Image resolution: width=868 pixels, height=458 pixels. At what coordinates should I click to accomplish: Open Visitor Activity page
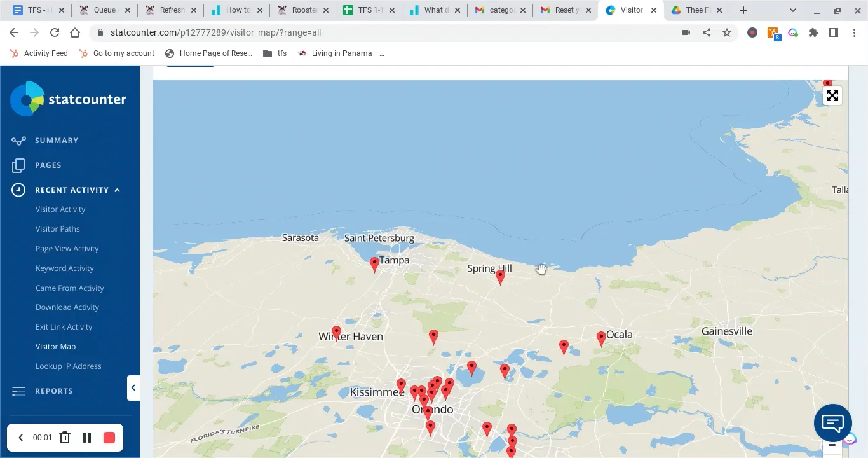60,209
